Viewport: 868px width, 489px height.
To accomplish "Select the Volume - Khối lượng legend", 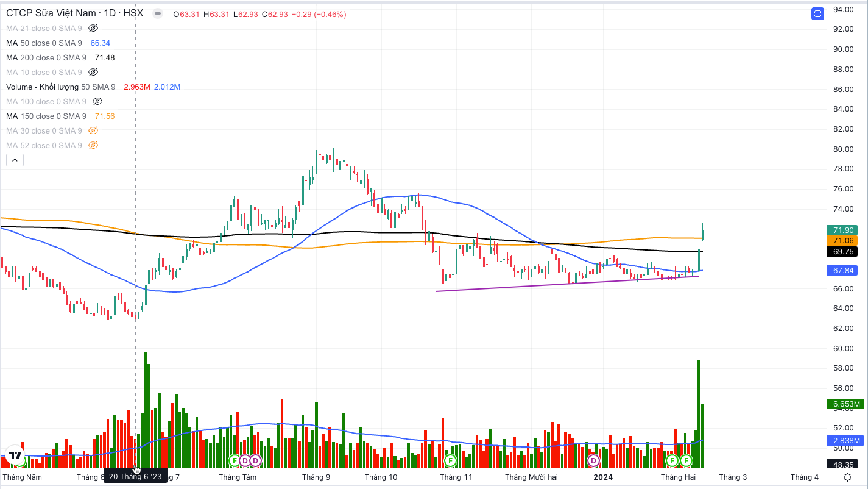I will [62, 87].
